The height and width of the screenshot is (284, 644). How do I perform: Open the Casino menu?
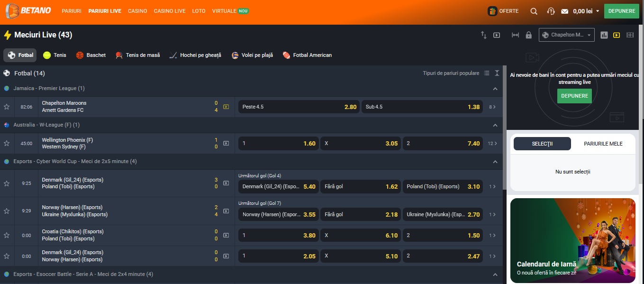pyautogui.click(x=137, y=11)
